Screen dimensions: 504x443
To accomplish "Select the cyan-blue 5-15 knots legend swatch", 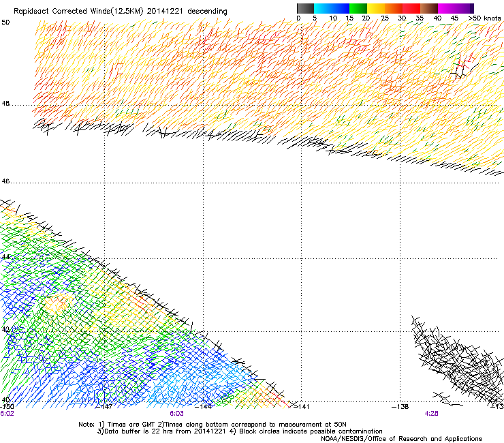I will pyautogui.click(x=332, y=8).
